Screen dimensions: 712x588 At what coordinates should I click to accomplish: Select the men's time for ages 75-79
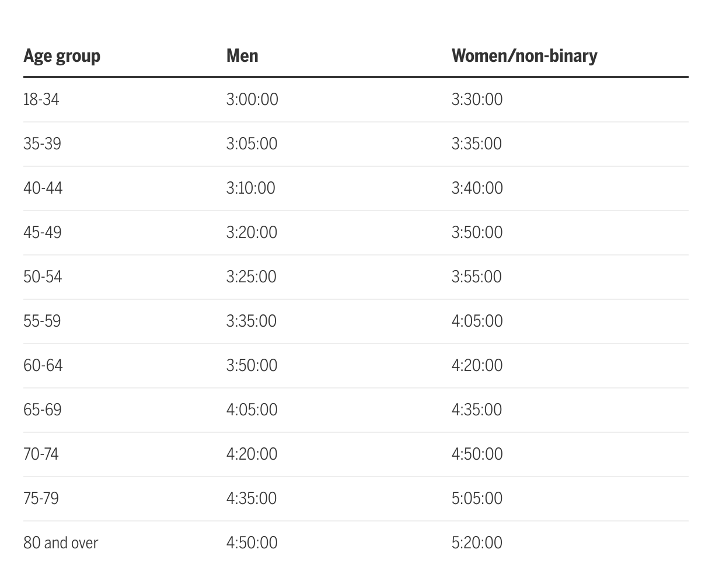(x=252, y=499)
